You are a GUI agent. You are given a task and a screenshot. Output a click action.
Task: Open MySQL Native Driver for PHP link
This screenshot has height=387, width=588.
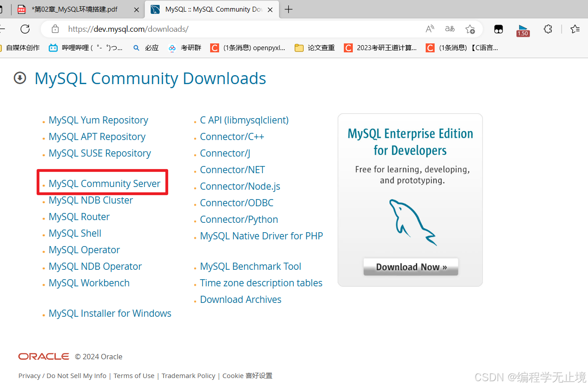pos(262,236)
